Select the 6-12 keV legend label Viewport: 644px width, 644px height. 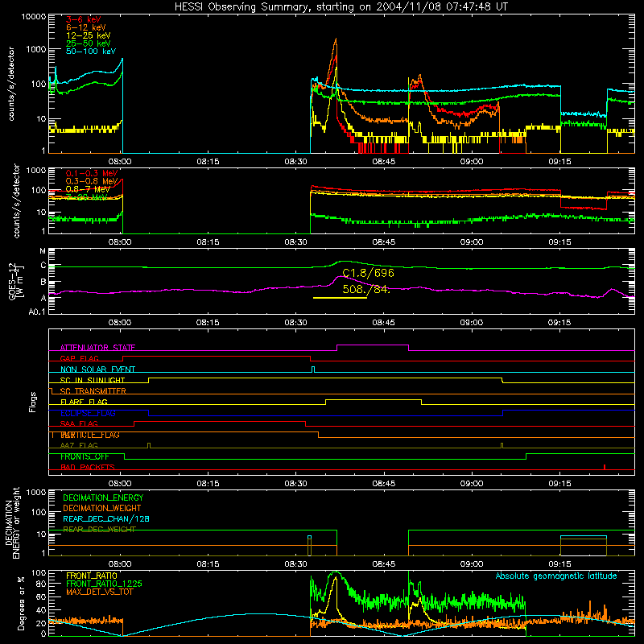coord(86,27)
